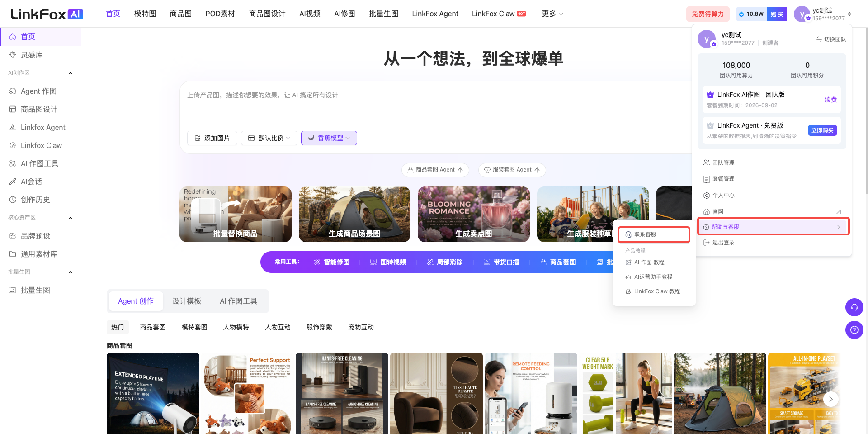Open 商品图设计 in the left sidebar

click(x=39, y=109)
